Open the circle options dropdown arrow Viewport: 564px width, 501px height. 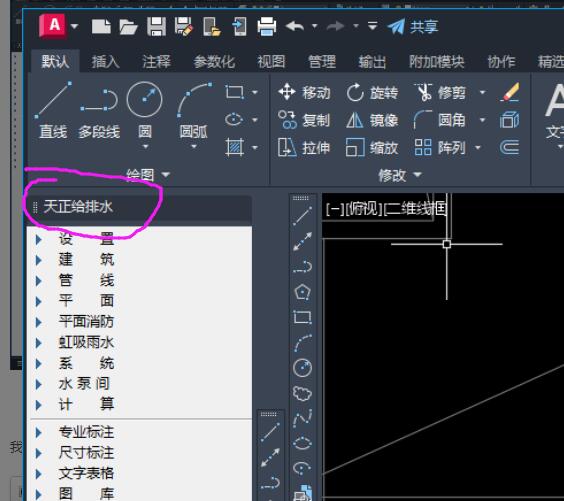145,147
